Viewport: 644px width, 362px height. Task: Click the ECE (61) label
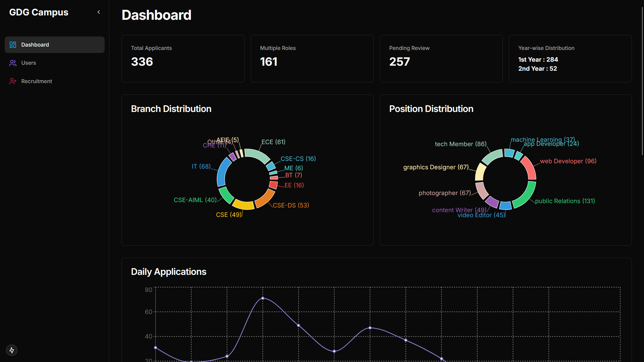273,142
